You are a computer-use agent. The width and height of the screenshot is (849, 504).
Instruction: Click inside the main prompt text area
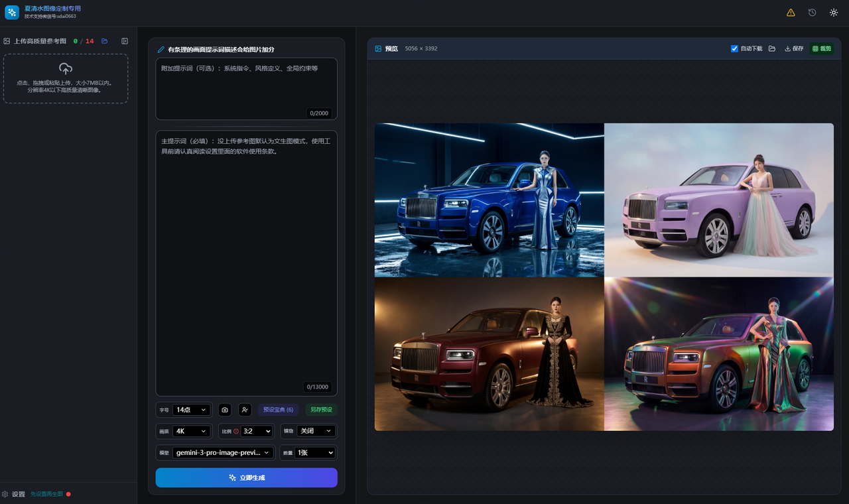246,265
